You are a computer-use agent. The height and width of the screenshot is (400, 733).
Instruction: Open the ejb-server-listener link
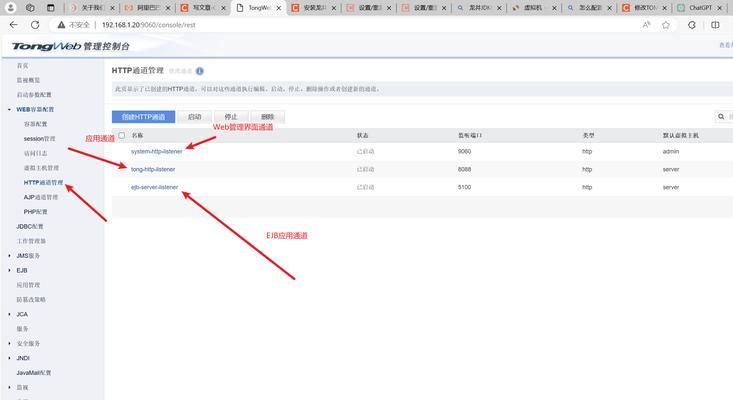click(154, 187)
